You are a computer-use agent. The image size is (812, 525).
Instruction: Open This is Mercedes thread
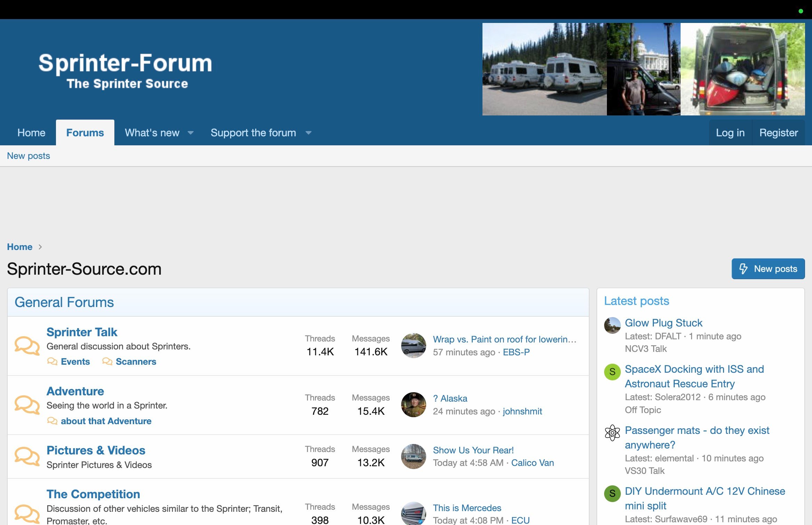(x=467, y=508)
